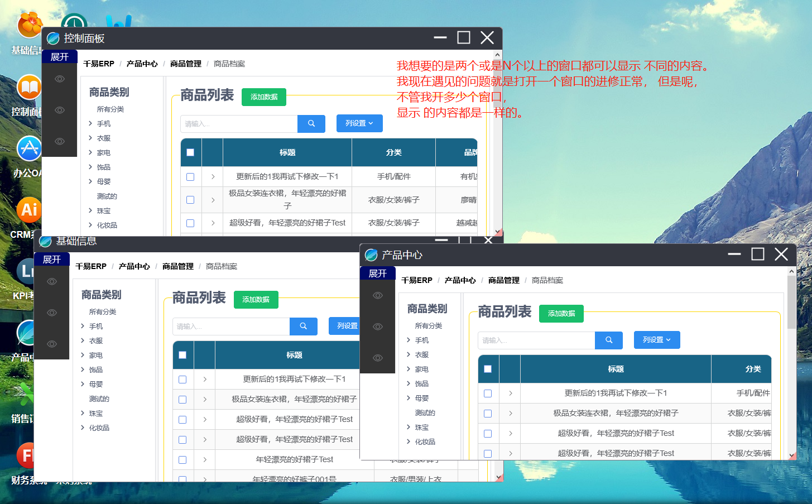Viewport: 812px width, 504px height.
Task: Focus the search input in 产品中心 window
Action: pos(536,340)
